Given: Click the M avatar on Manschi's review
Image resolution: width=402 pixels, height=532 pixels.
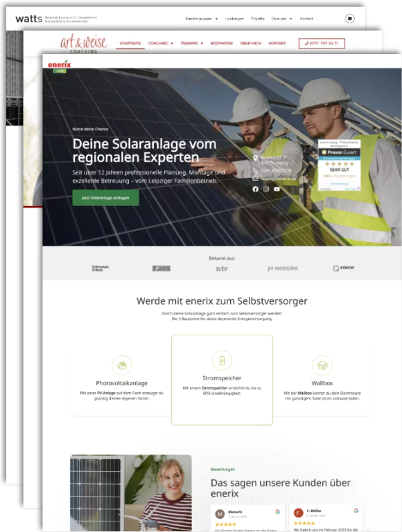Looking at the screenshot, I should [x=220, y=514].
